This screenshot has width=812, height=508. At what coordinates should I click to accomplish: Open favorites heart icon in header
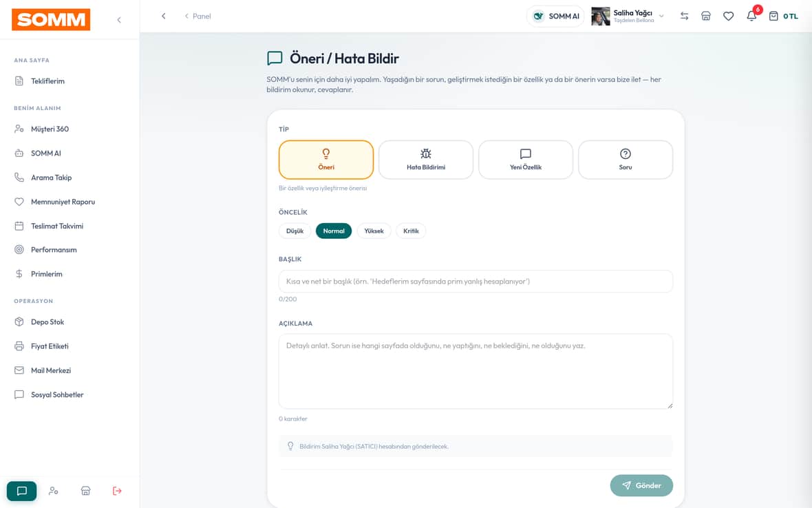point(728,16)
